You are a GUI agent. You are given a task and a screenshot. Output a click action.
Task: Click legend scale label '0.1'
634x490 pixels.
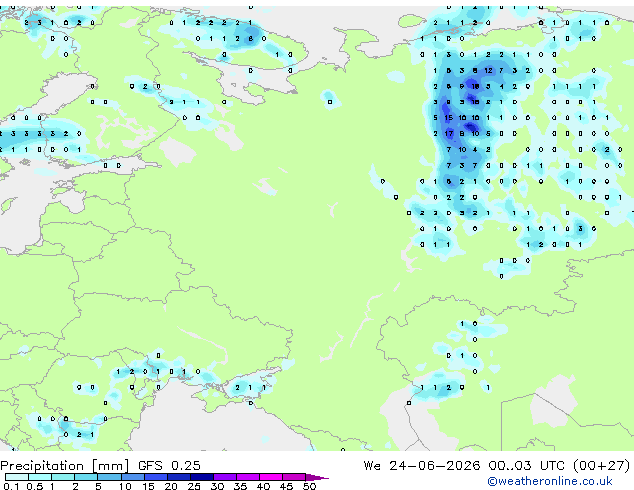pyautogui.click(x=11, y=486)
